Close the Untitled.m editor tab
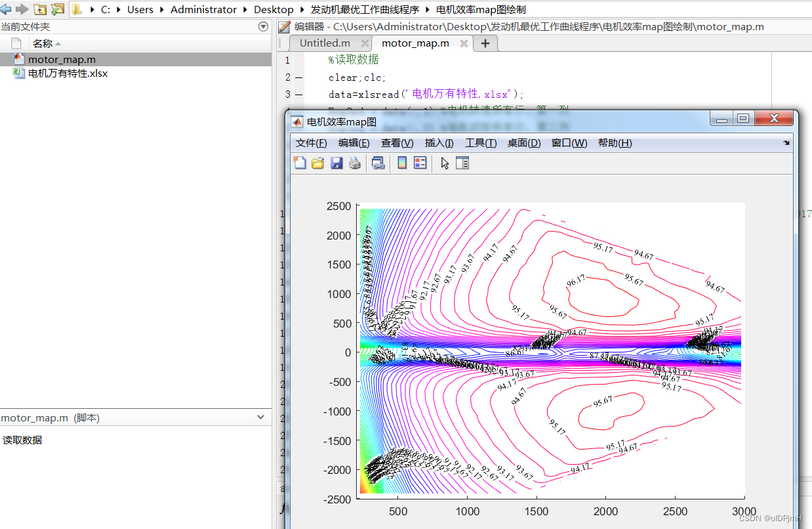This screenshot has width=812, height=529. [365, 43]
